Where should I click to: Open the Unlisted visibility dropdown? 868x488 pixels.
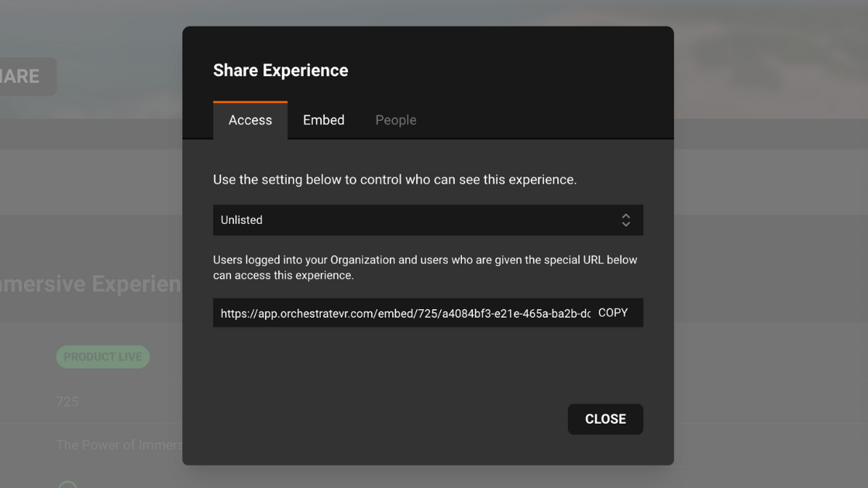tap(418, 220)
